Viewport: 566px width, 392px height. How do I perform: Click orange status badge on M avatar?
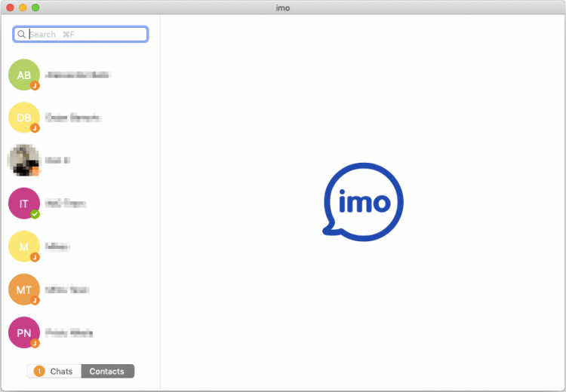click(x=35, y=257)
